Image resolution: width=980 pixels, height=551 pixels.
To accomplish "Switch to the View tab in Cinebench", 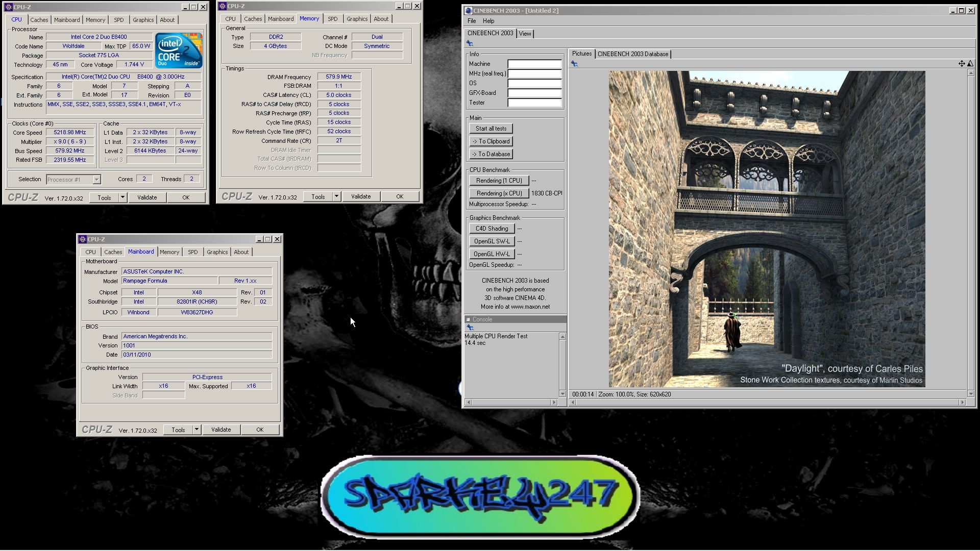I will point(525,34).
